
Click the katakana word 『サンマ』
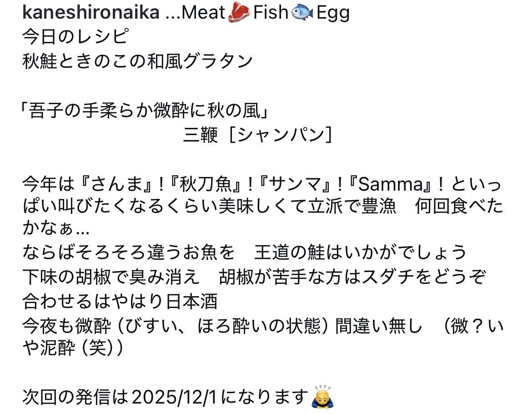(298, 186)
